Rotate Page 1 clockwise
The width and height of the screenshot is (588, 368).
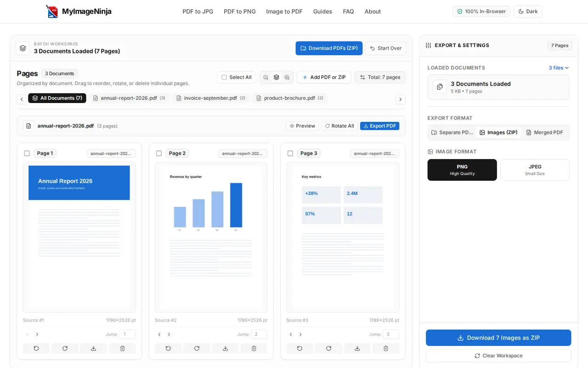(x=65, y=349)
